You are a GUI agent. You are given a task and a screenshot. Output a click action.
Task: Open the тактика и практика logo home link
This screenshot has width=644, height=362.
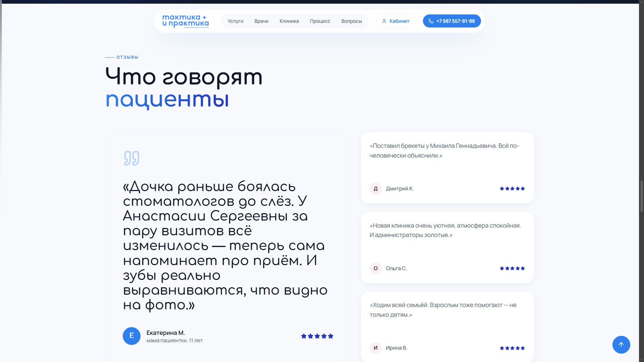point(185,21)
